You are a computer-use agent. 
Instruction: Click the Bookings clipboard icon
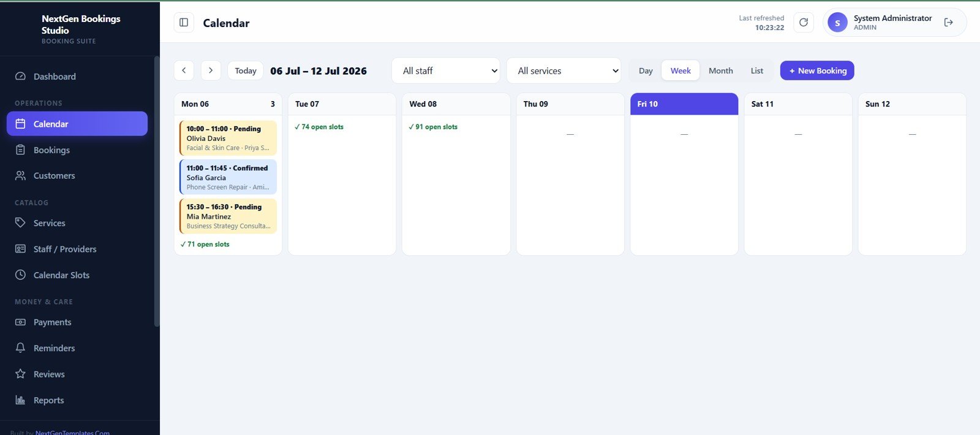tap(20, 150)
